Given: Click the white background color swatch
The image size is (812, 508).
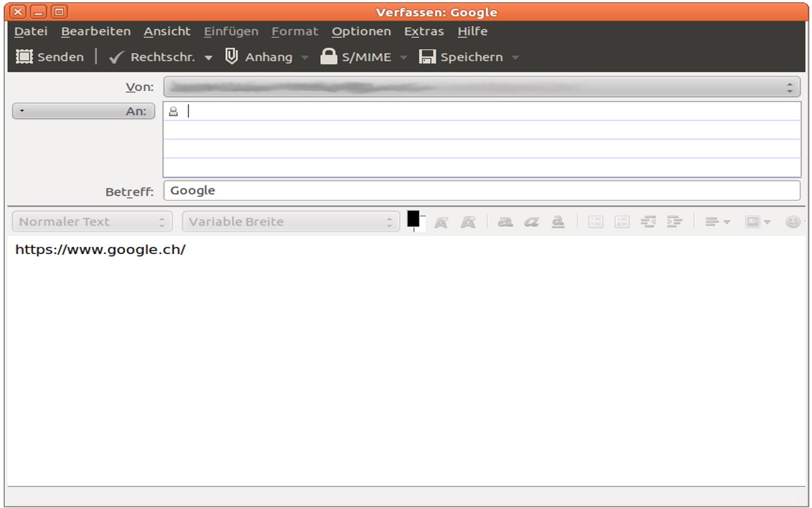Looking at the screenshot, I should (422, 224).
